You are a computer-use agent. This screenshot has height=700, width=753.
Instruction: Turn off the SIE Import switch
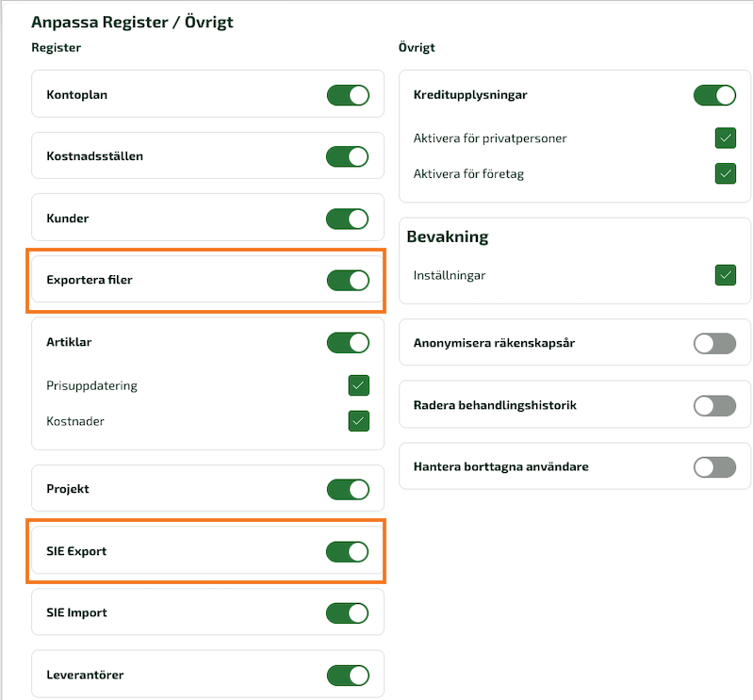click(347, 613)
